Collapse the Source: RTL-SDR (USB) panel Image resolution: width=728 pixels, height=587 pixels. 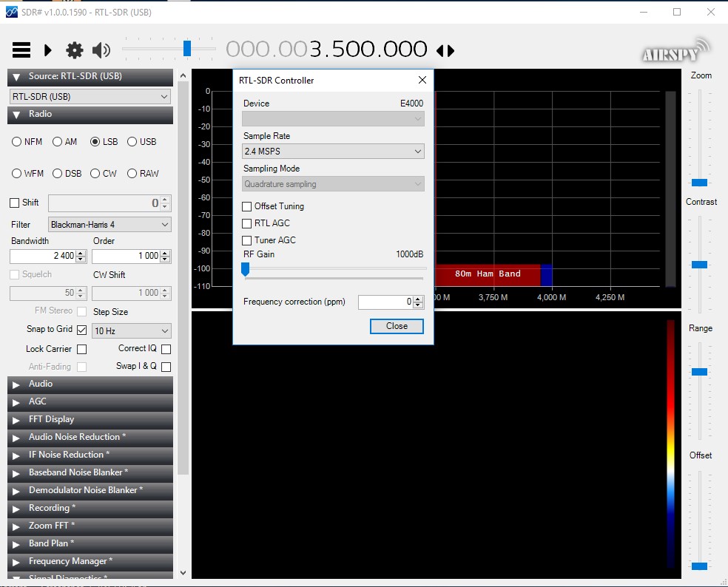[x=90, y=77]
